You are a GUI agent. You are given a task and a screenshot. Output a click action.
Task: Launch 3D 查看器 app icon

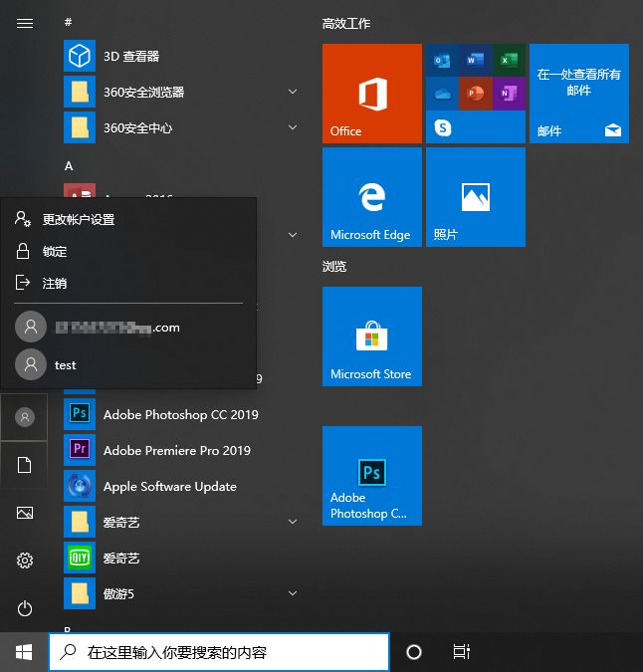pyautogui.click(x=80, y=56)
